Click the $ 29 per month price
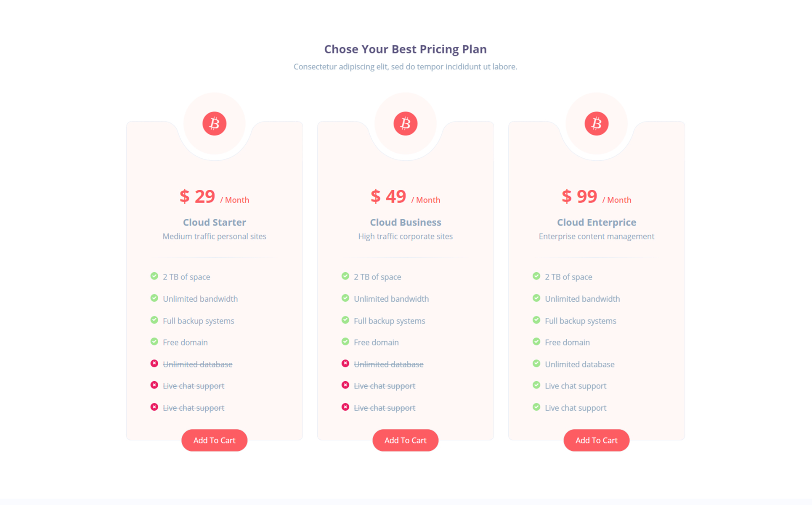Image resolution: width=812 pixels, height=505 pixels. pos(214,197)
